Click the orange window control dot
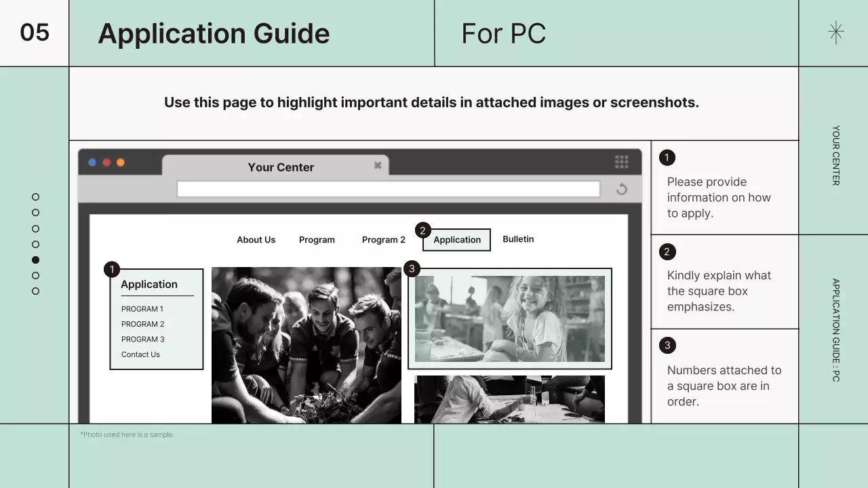Image resolution: width=868 pixels, height=488 pixels. [121, 163]
